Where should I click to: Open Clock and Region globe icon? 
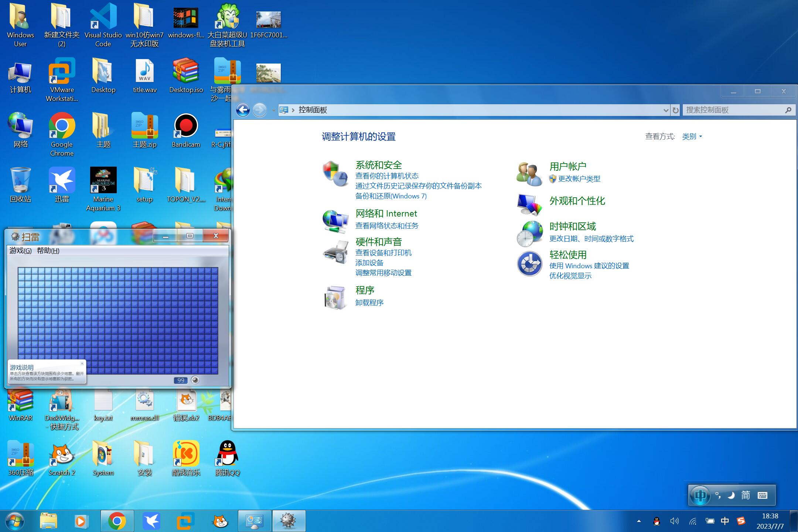point(529,234)
